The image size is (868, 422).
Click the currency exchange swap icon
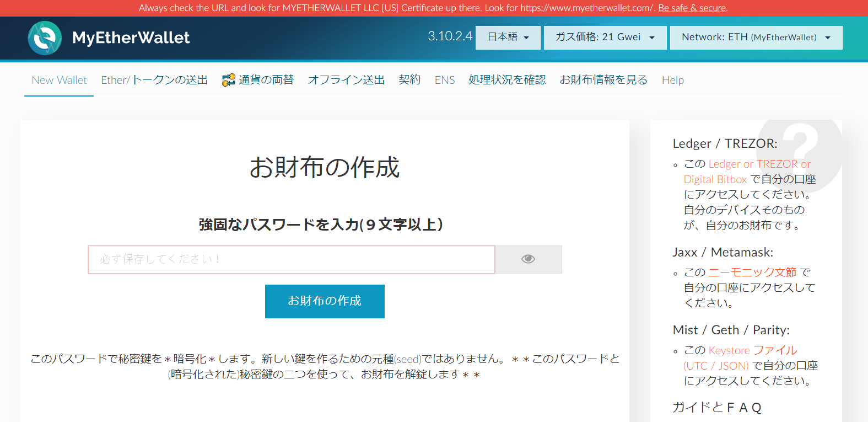pyautogui.click(x=228, y=81)
